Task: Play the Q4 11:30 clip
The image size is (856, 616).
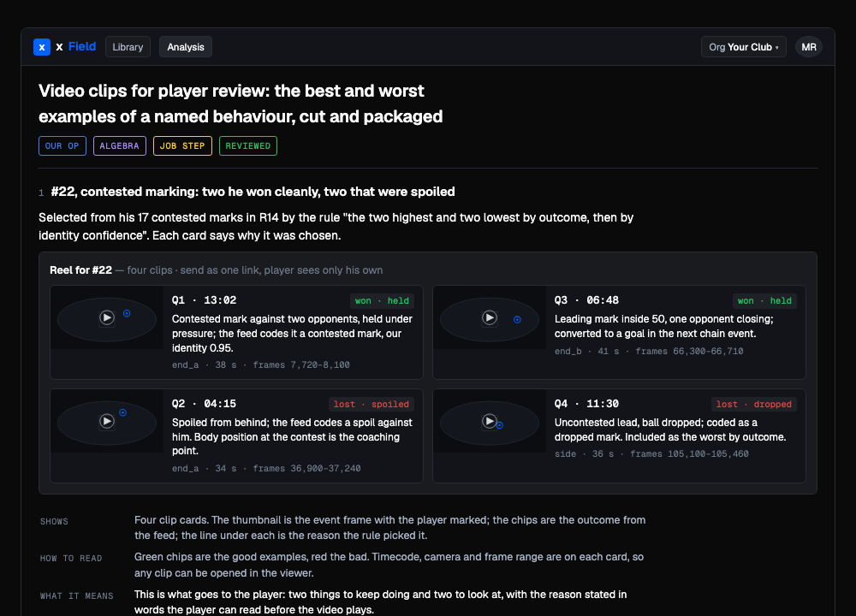Action: [x=490, y=421]
